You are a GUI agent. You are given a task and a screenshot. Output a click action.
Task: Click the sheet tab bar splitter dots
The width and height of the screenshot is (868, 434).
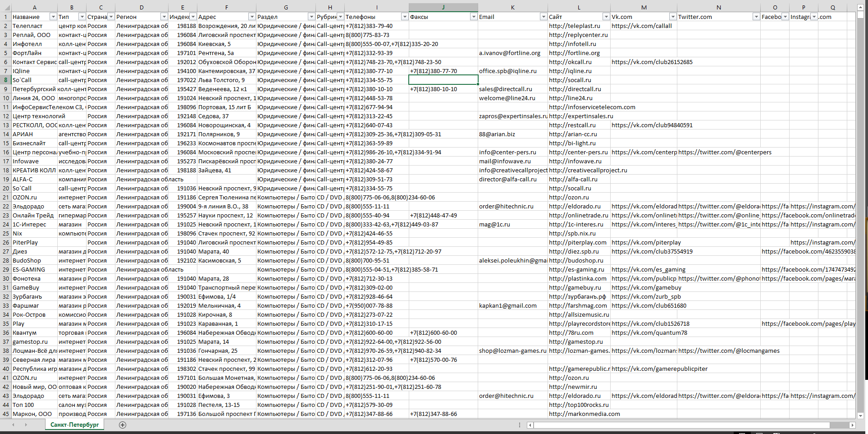point(520,425)
